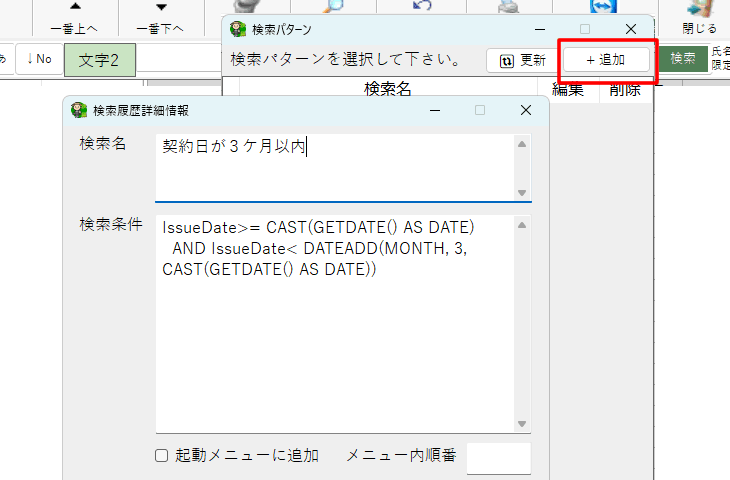Click the 一番上へ (move to top) arrow icon
Viewport: 730px width, 480px height.
point(75,9)
